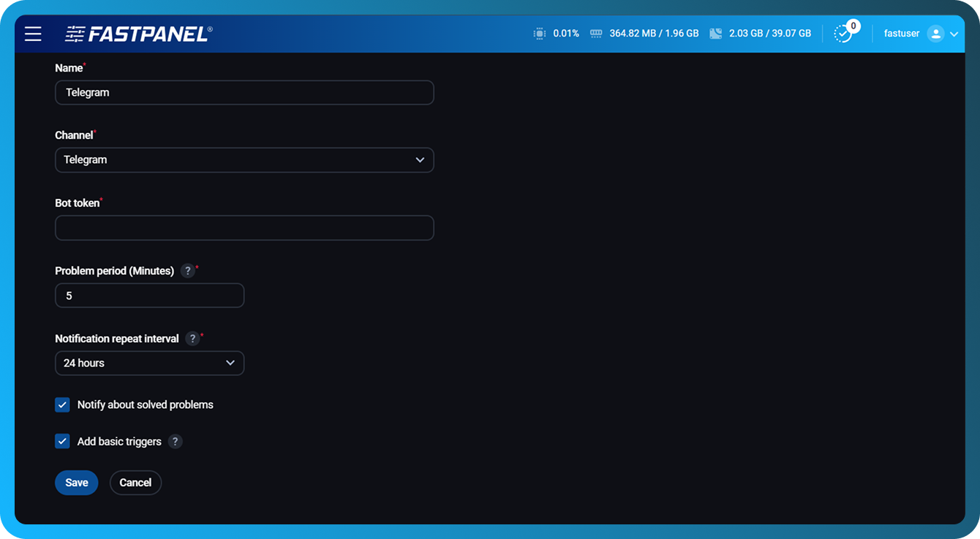Cancel the notification form
980x539 pixels.
point(135,483)
